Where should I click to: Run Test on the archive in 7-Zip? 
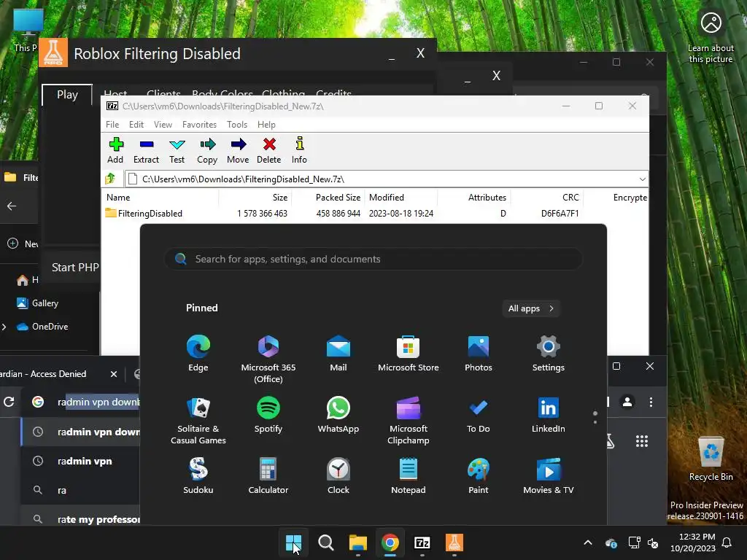177,150
